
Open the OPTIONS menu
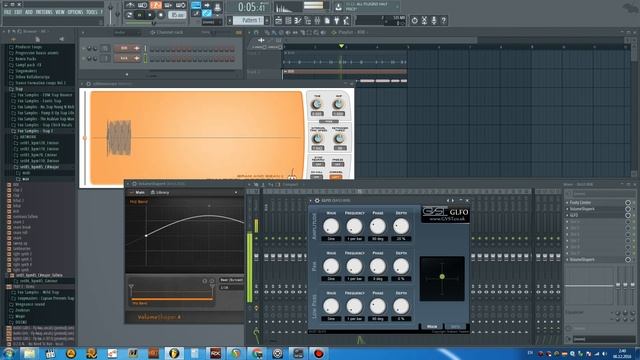pos(75,12)
